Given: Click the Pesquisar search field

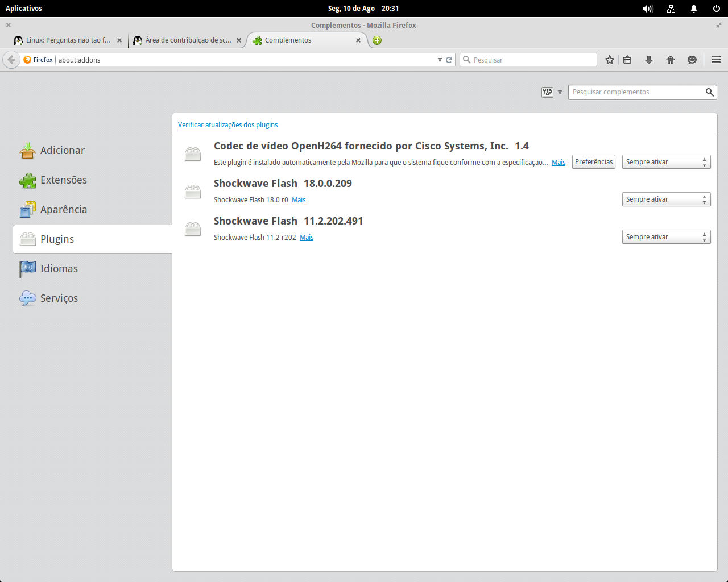Looking at the screenshot, I should point(528,60).
